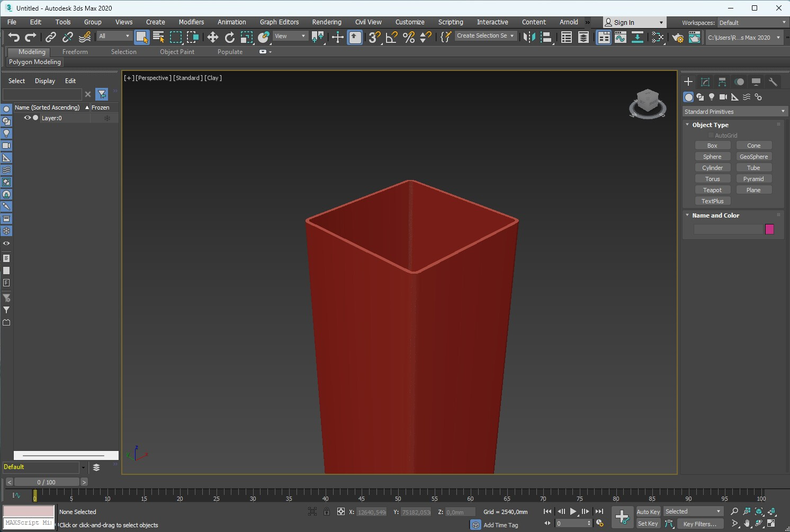The image size is (790, 532).
Task: Switch to the Hierarchy panel tab
Action: pyautogui.click(x=722, y=82)
